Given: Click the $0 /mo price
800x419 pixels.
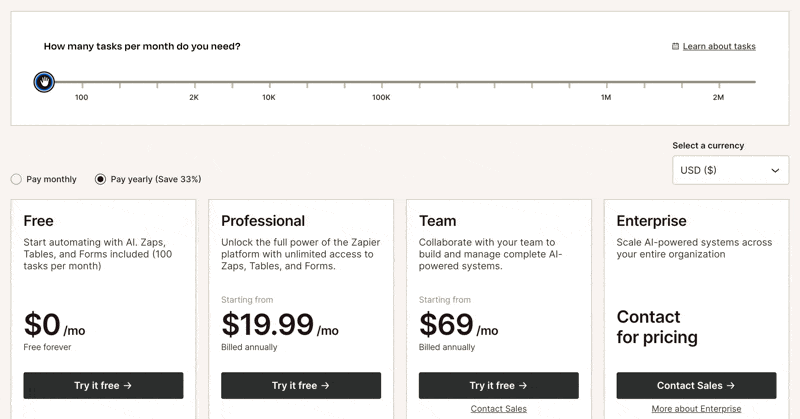Looking at the screenshot, I should click(x=54, y=325).
